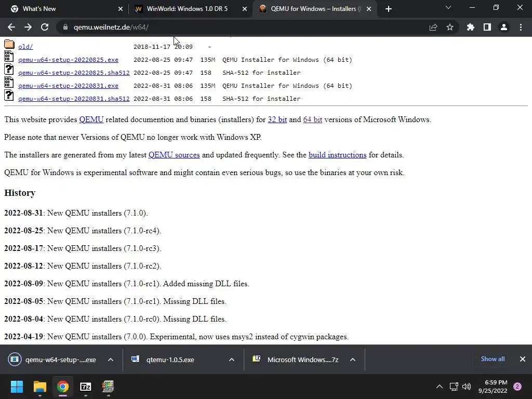
Task: Open qemu-w64-setup-20220825.sha512 checksum
Action: coord(74,73)
